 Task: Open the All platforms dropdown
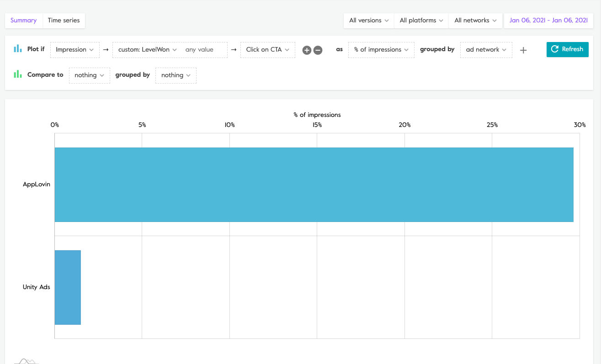(x=421, y=21)
